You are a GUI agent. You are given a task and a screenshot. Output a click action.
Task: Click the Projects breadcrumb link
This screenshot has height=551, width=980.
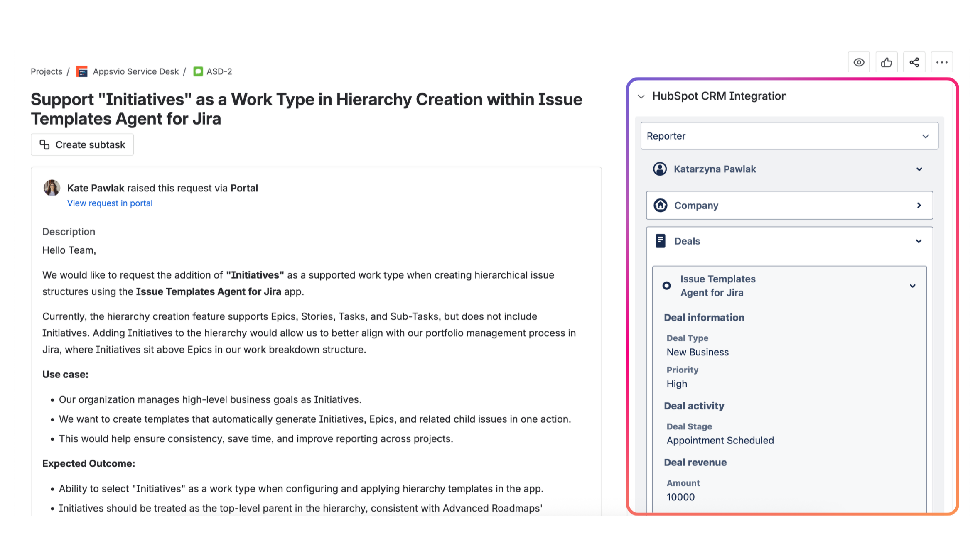click(46, 71)
